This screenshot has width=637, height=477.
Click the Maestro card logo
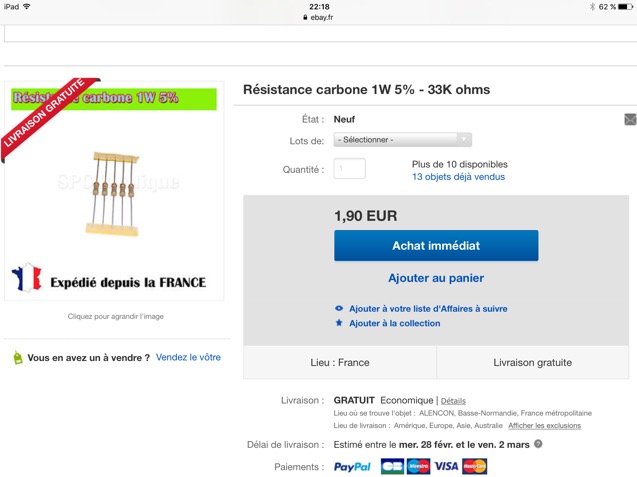coord(418,466)
